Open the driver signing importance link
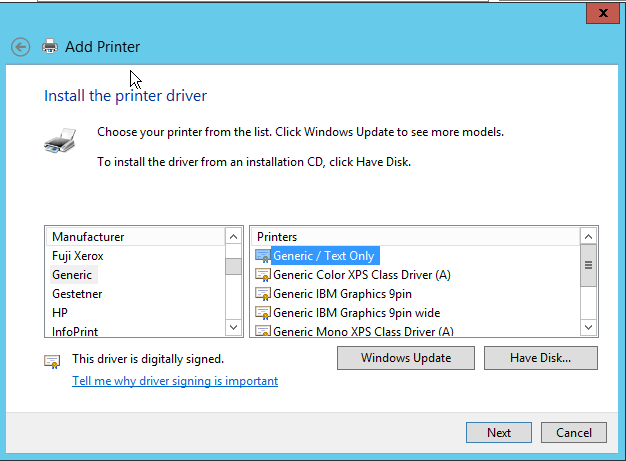 tap(175, 381)
